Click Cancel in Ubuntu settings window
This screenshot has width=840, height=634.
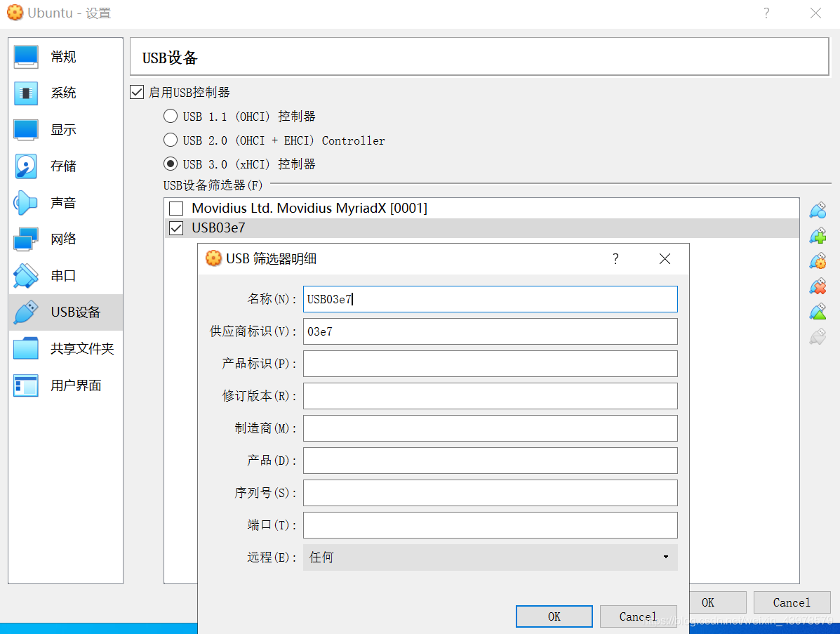(792, 602)
